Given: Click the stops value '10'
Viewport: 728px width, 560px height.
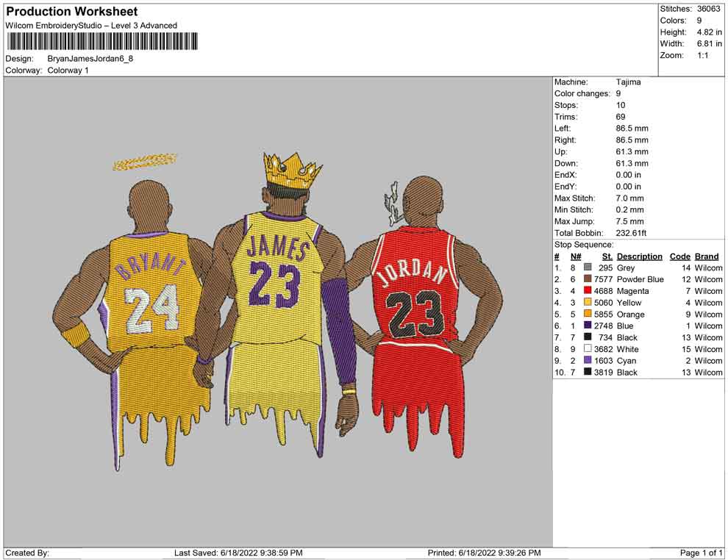Looking at the screenshot, I should 621,105.
